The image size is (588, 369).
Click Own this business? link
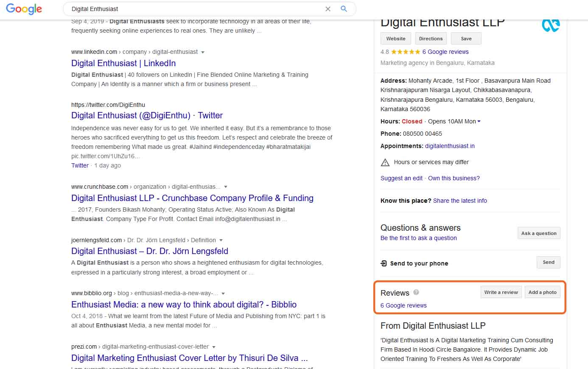[x=454, y=178]
